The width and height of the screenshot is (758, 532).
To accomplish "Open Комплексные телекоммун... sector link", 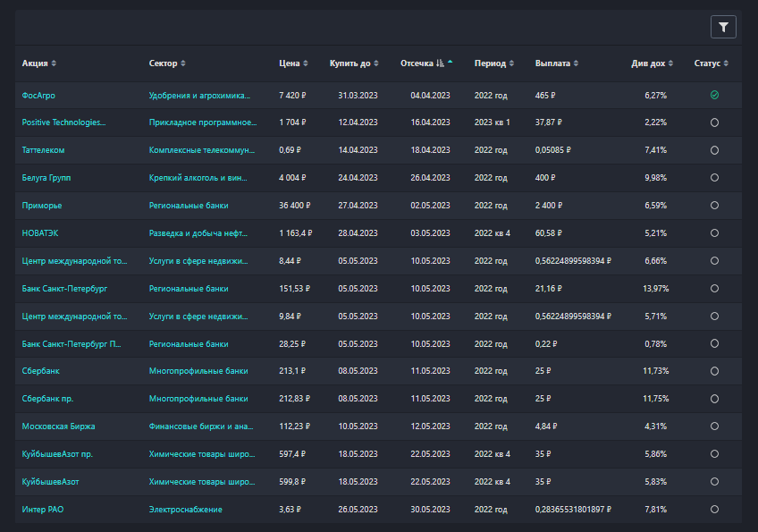I will tap(202, 150).
